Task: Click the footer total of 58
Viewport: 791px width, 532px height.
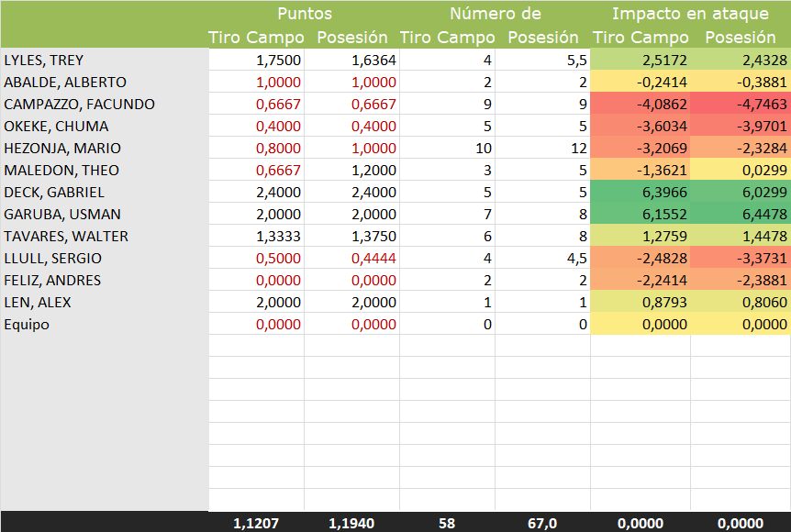Action: (447, 523)
